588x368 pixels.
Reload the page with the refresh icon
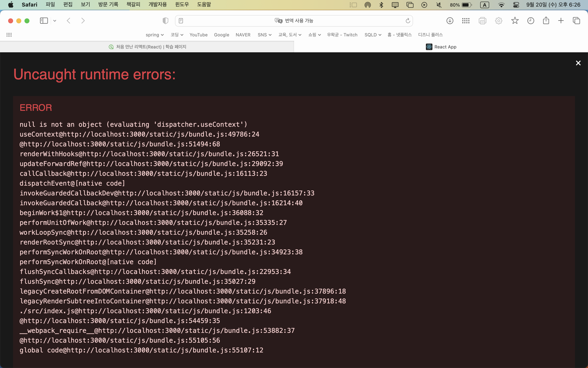(x=408, y=21)
